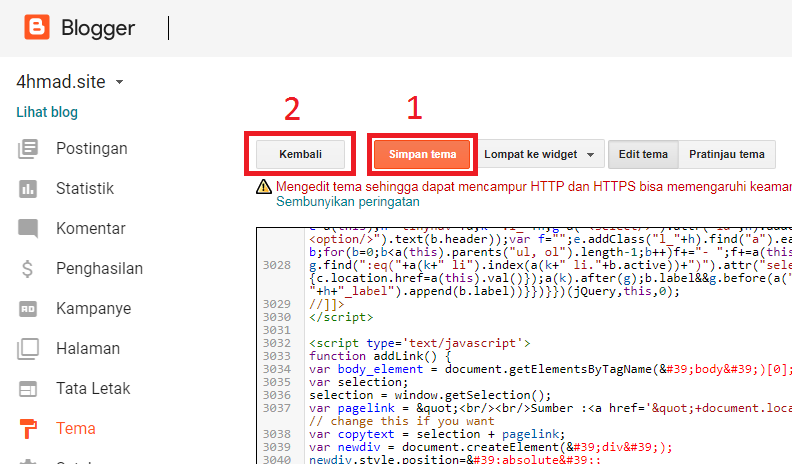Screen dimensions: 792x464
Task: Click line number 3037 in gutter
Action: point(277,408)
